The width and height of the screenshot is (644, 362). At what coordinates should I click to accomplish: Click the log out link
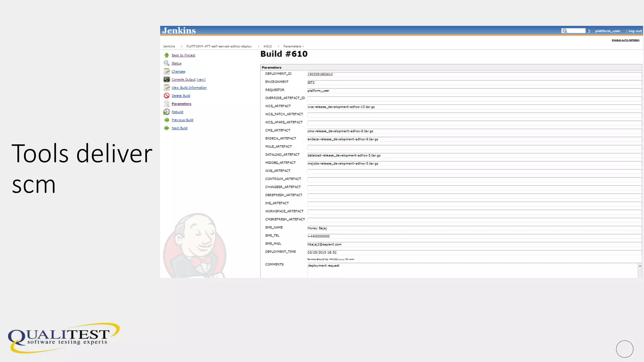(635, 31)
